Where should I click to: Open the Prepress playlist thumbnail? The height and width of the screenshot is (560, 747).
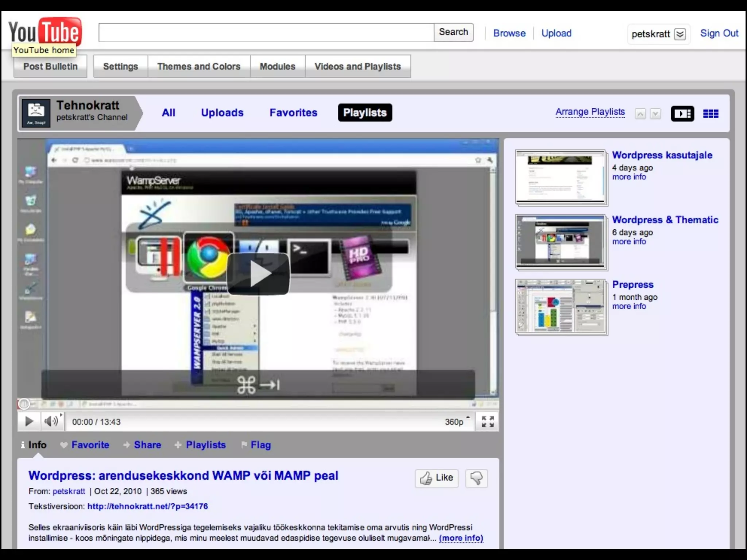click(561, 307)
